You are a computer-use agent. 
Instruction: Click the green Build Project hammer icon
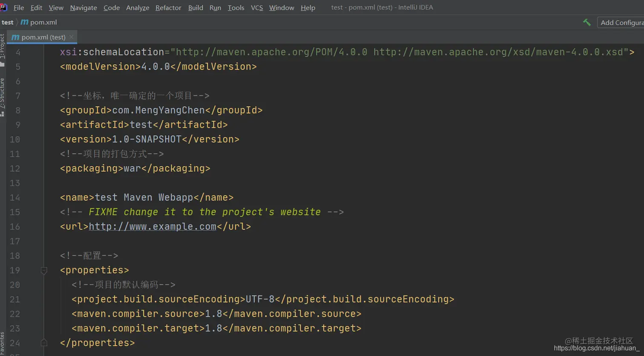point(587,23)
